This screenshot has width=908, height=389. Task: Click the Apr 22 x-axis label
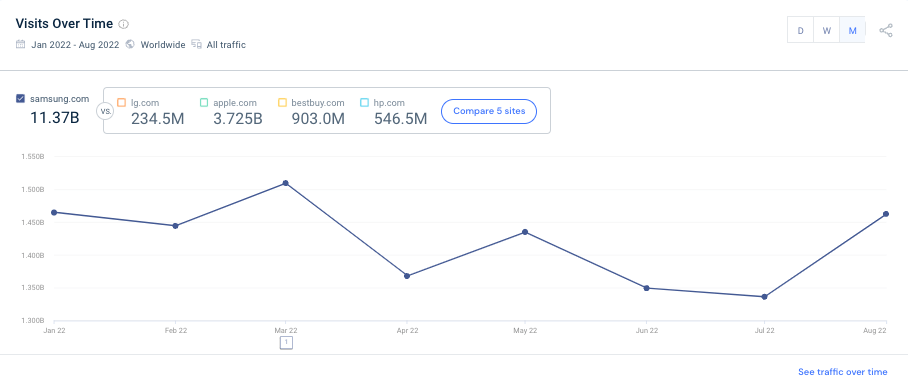(407, 331)
